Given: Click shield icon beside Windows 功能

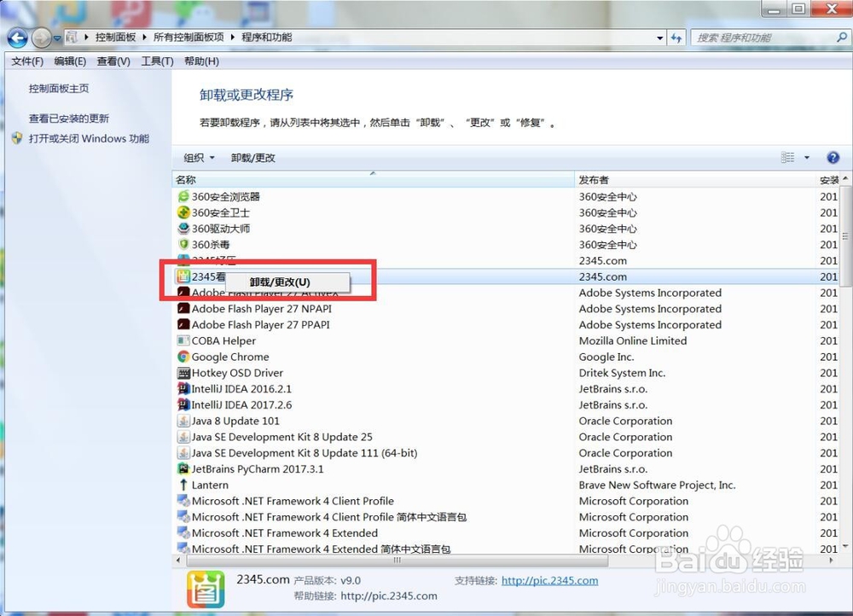Looking at the screenshot, I should (x=17, y=138).
